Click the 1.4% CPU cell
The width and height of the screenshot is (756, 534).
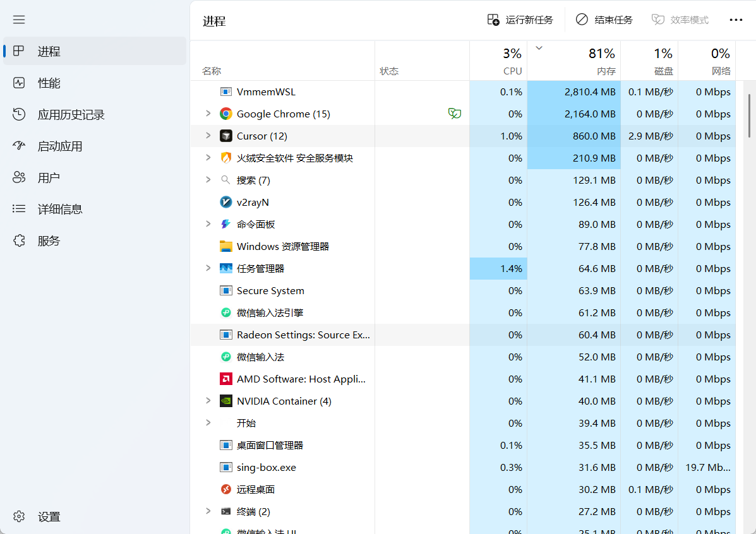(x=498, y=268)
